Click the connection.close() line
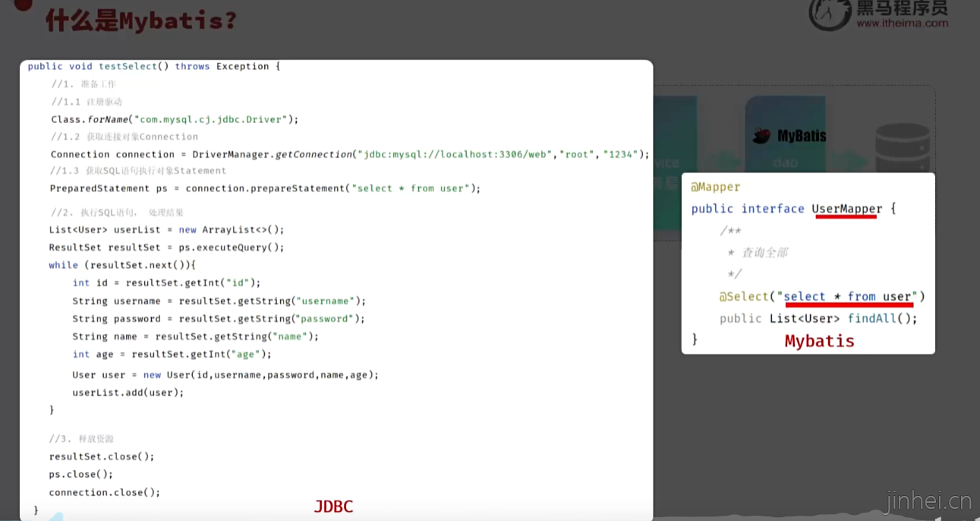The image size is (980, 521). click(x=105, y=492)
